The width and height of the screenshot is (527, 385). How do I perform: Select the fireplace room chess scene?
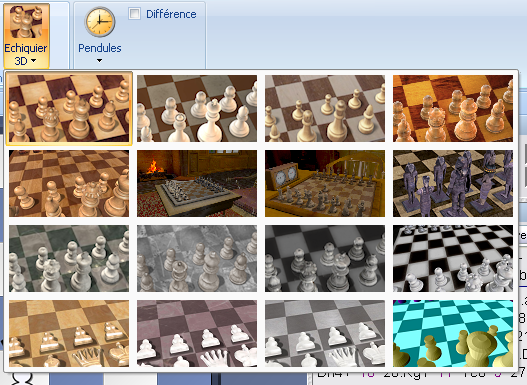point(197,183)
